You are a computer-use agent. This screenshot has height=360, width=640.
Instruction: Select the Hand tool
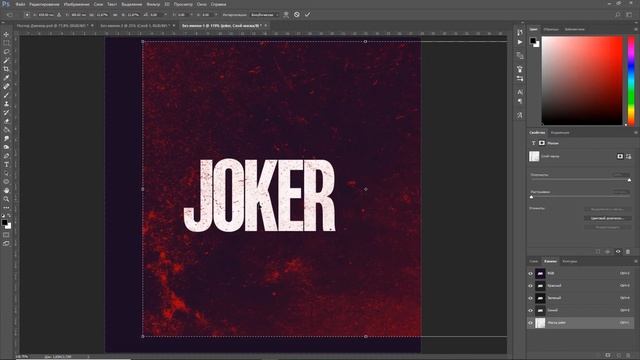pos(6,191)
